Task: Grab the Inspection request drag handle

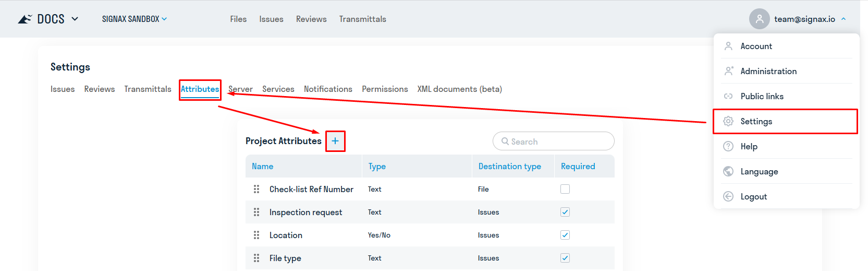Action: [256, 212]
